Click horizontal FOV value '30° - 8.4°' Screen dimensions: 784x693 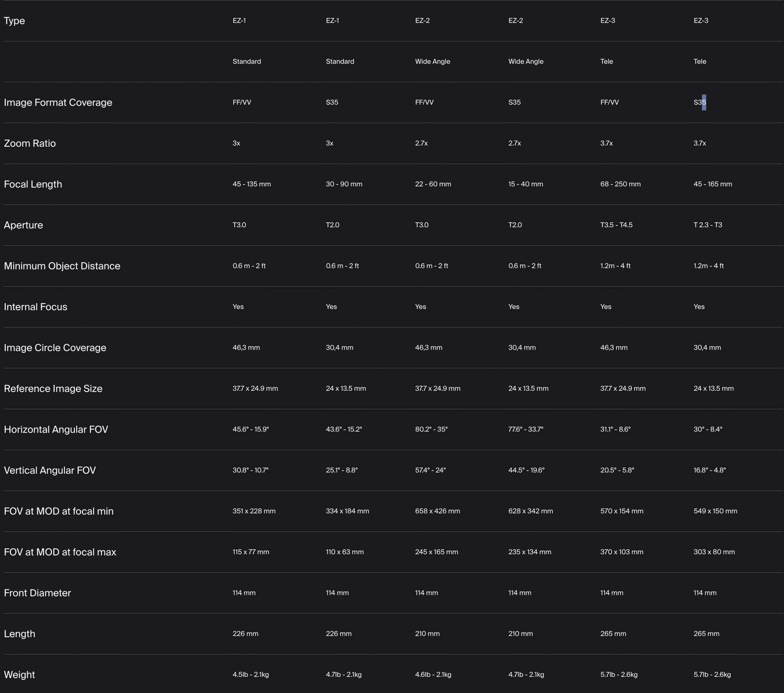[x=708, y=430]
